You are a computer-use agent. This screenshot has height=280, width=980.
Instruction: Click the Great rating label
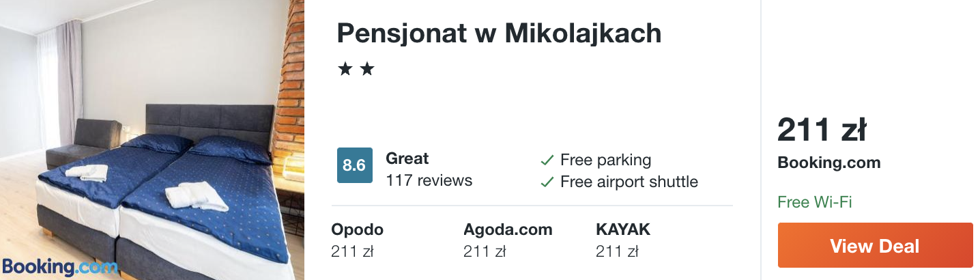(407, 158)
